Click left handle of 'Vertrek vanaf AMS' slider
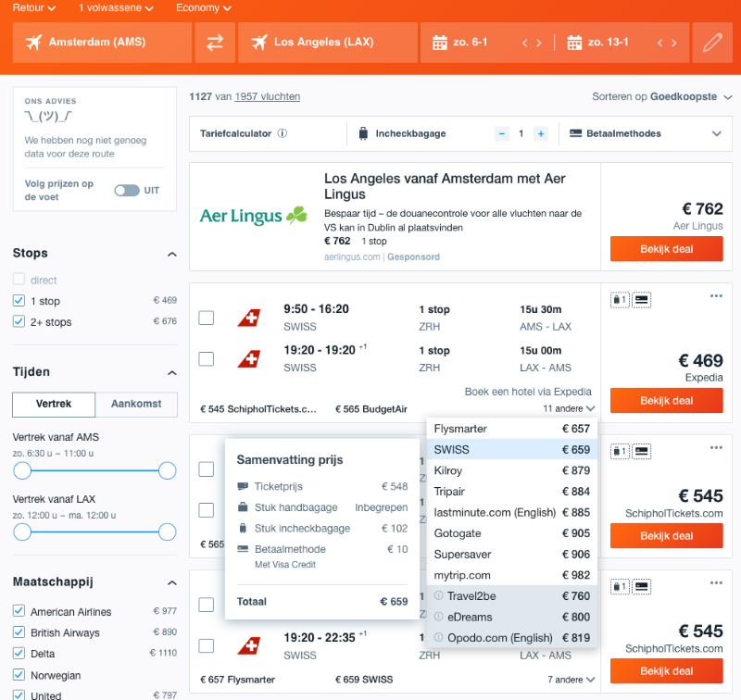Screen dimensions: 741x700 22,471
